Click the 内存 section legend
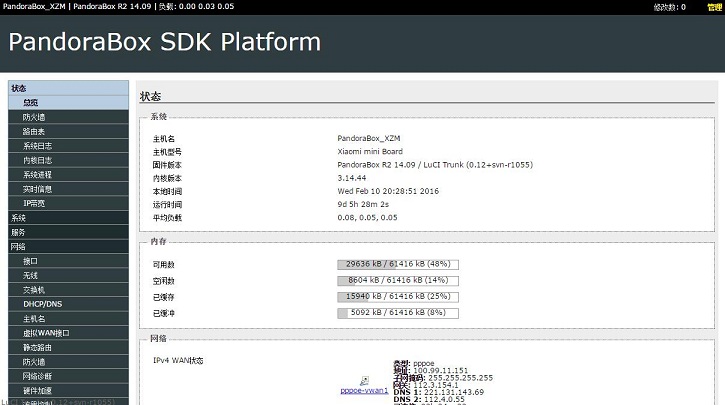 (158, 241)
